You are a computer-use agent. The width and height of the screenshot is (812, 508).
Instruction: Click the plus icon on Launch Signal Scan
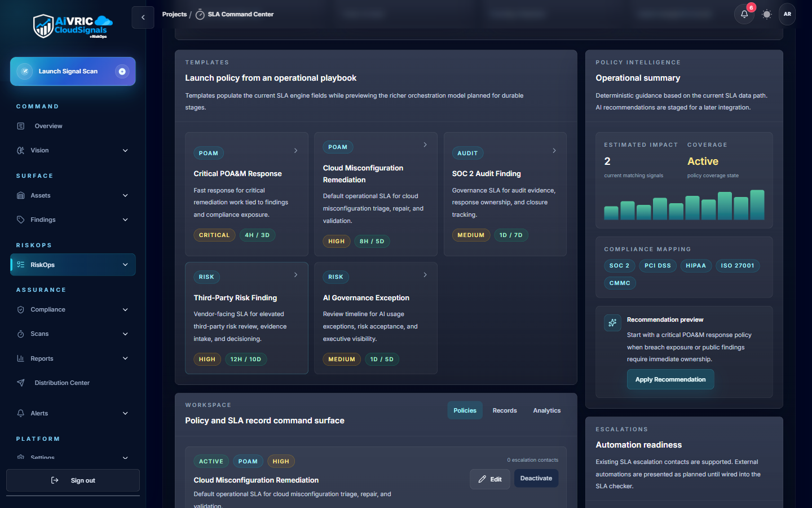(122, 71)
